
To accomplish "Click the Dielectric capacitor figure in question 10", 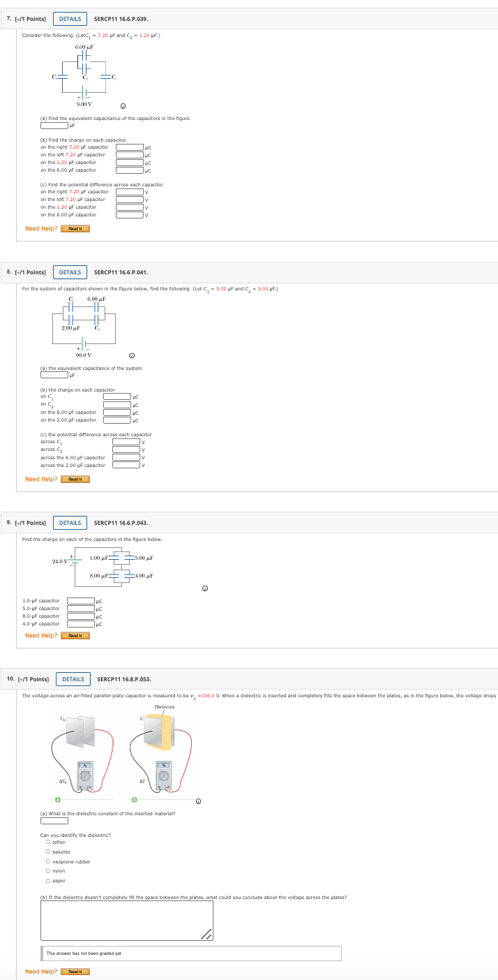I will click(x=162, y=753).
